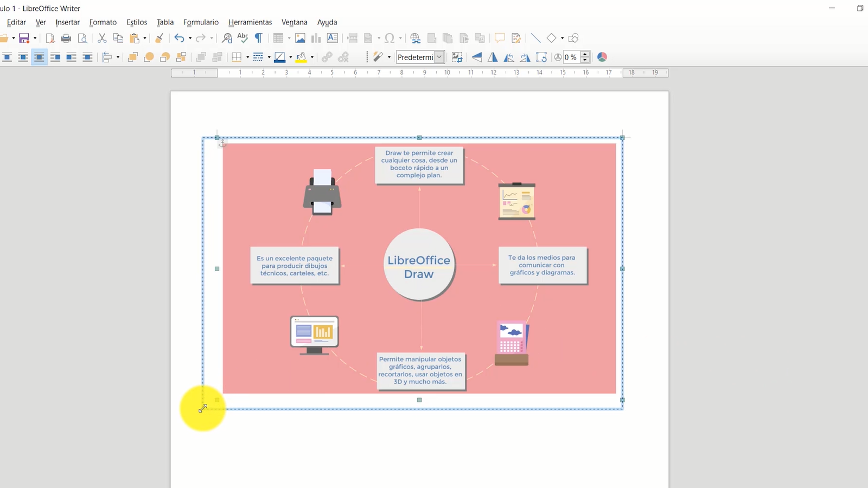Open the Editar menu
868x488 pixels.
point(16,22)
